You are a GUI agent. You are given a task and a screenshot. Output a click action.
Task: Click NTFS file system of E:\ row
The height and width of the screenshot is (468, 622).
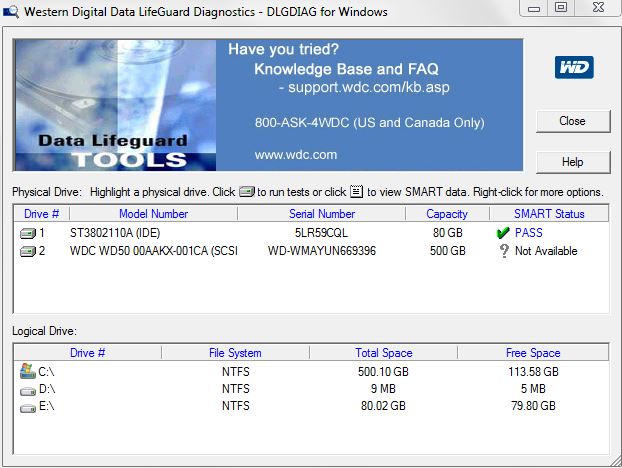point(236,406)
